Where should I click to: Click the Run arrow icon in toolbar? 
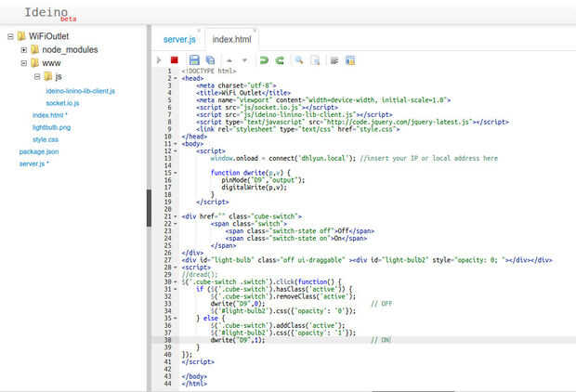160,60
